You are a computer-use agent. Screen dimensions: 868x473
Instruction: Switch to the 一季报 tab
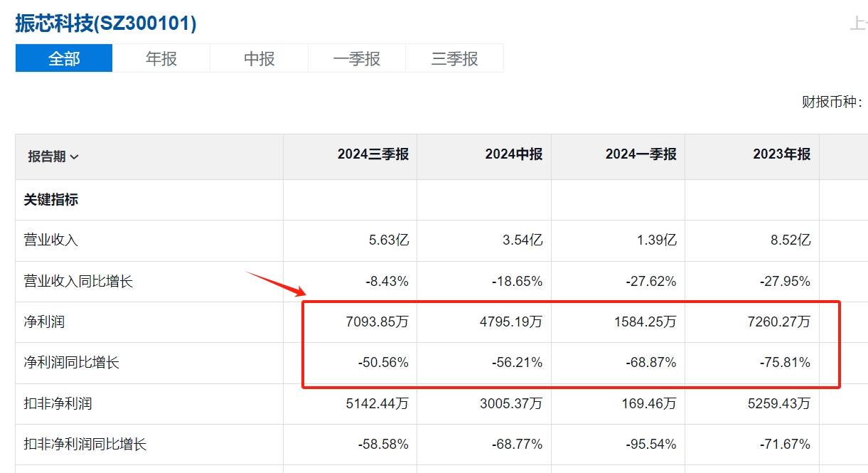pos(357,58)
